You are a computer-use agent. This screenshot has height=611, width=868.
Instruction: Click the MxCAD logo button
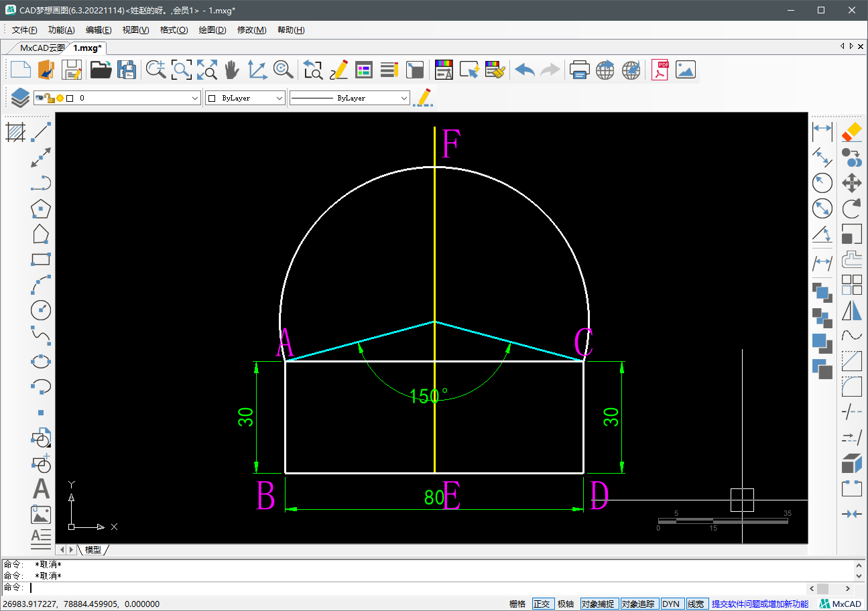click(841, 604)
